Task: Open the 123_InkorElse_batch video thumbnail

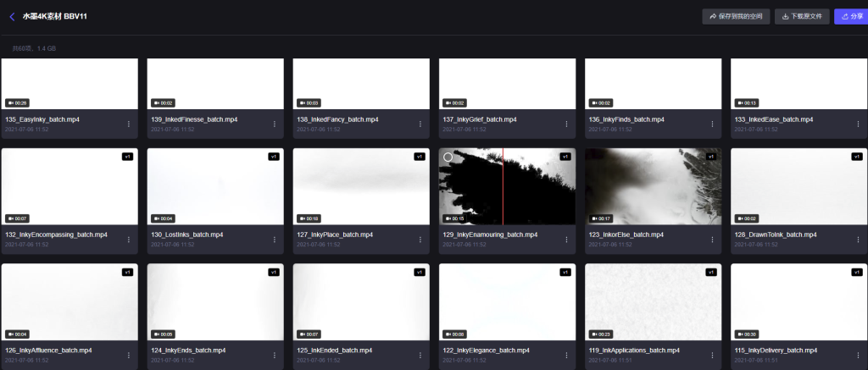Action: click(x=653, y=186)
